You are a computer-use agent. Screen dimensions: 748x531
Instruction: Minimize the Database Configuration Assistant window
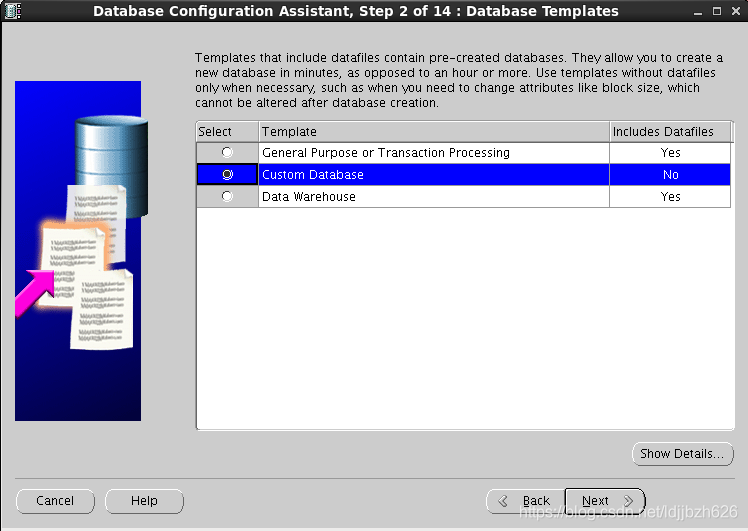[x=698, y=11]
